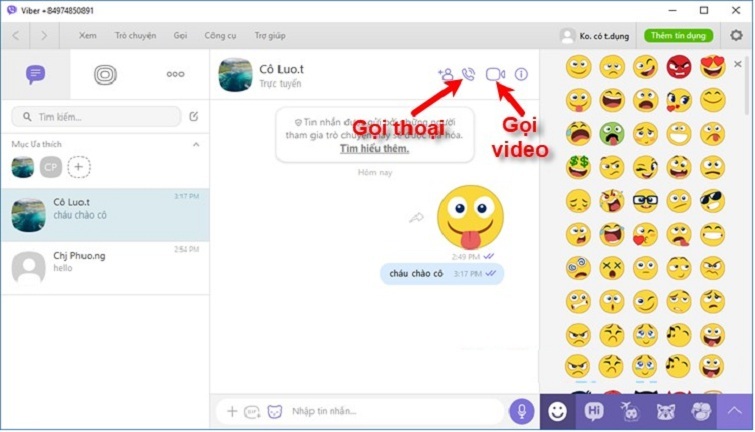The height and width of the screenshot is (432, 755).
Task: Select the 'Hi' sticker pack tab
Action: 594,411
